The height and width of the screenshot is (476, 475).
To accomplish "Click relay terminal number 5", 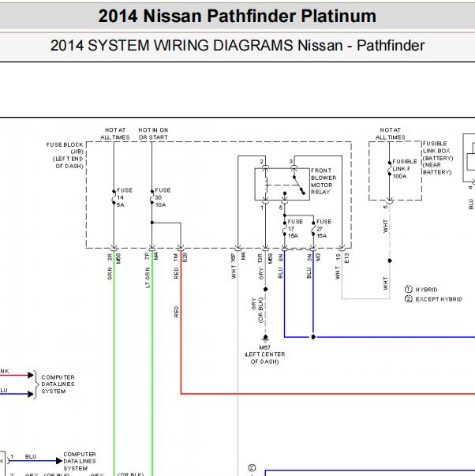I will point(280,208).
